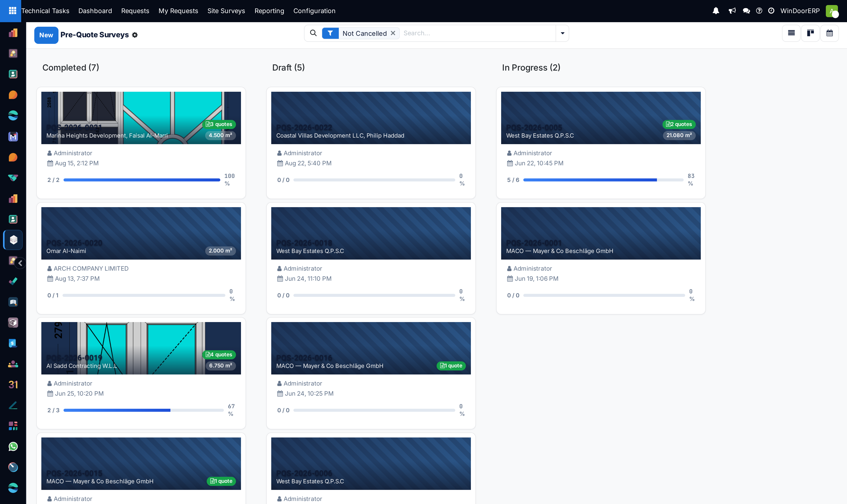Open the WinDoorERP company switcher
Viewport: 847px width, 504px height.
[x=800, y=11]
